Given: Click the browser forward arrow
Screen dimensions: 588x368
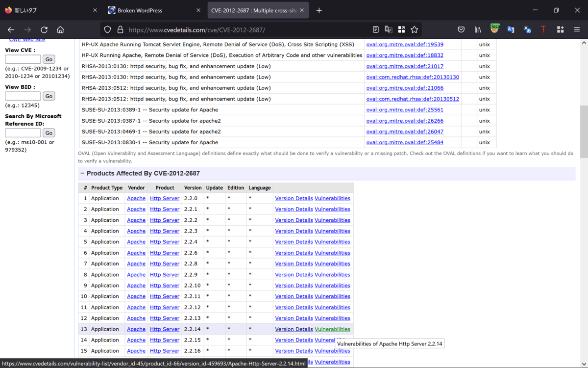Looking at the screenshot, I should pyautogui.click(x=27, y=29).
